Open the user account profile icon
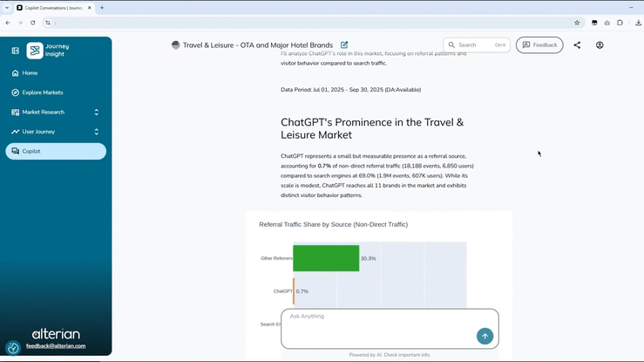The image size is (644, 362). tap(600, 45)
